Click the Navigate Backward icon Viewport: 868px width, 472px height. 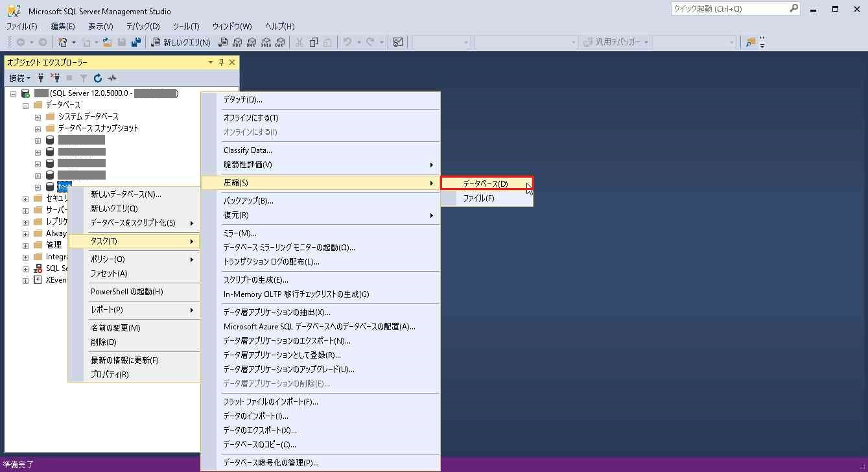[21, 42]
